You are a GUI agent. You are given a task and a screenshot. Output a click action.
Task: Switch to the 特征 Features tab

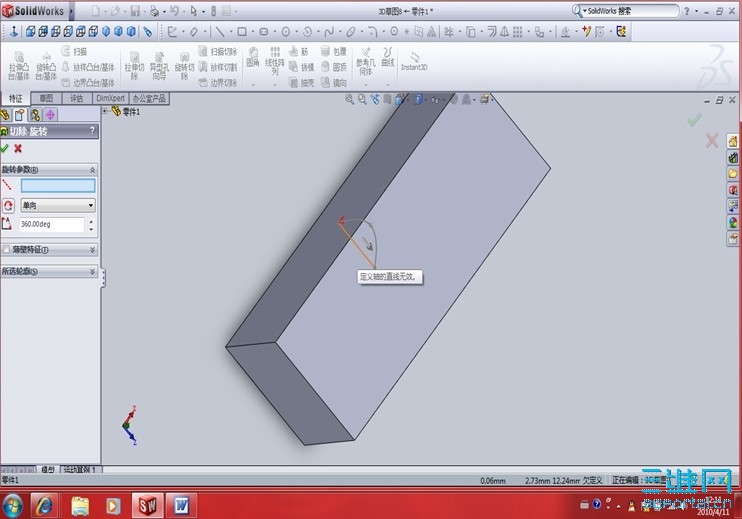click(x=16, y=98)
